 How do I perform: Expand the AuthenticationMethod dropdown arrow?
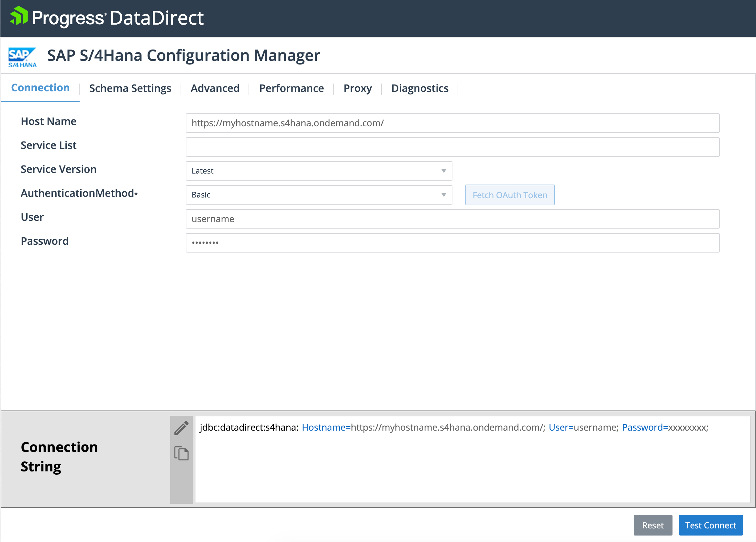tap(443, 195)
